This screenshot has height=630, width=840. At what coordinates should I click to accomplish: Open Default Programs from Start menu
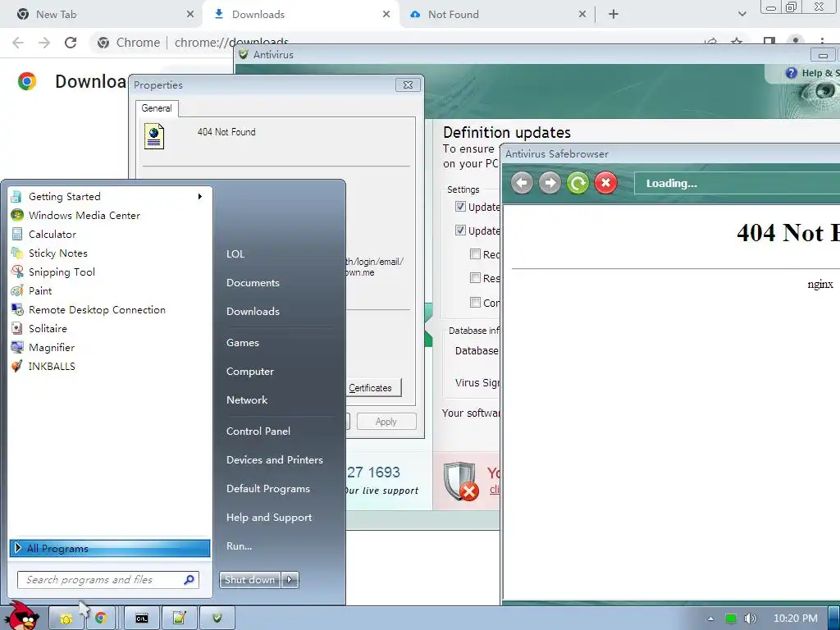pyautogui.click(x=268, y=489)
